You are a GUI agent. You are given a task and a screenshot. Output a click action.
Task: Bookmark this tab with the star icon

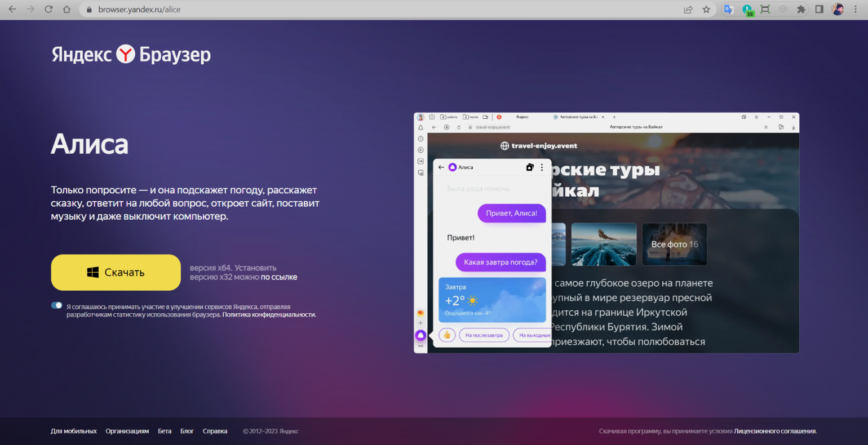(706, 10)
